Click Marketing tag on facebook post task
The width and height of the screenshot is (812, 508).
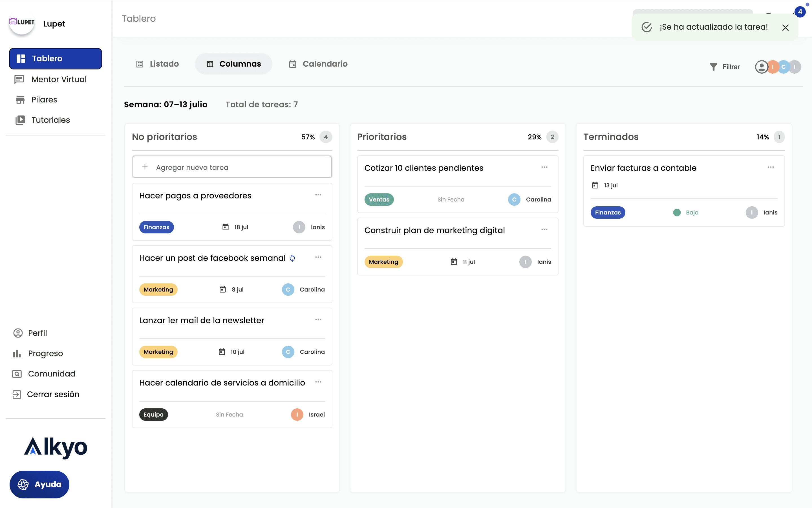(x=158, y=290)
